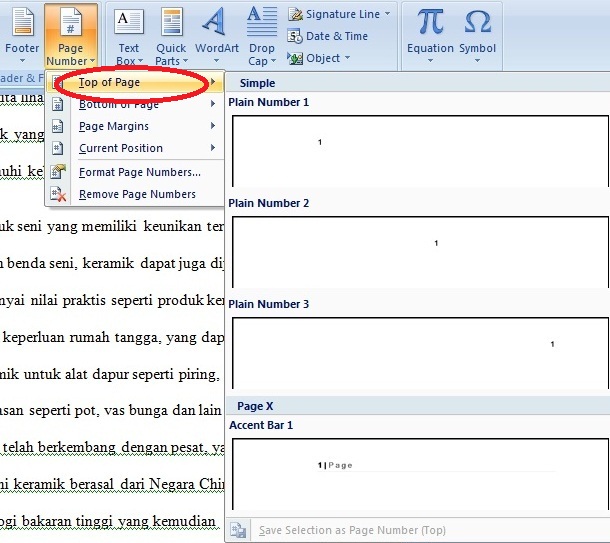Click document text 'keperluan rumah tangga'
610x543 pixels.
click(81, 337)
